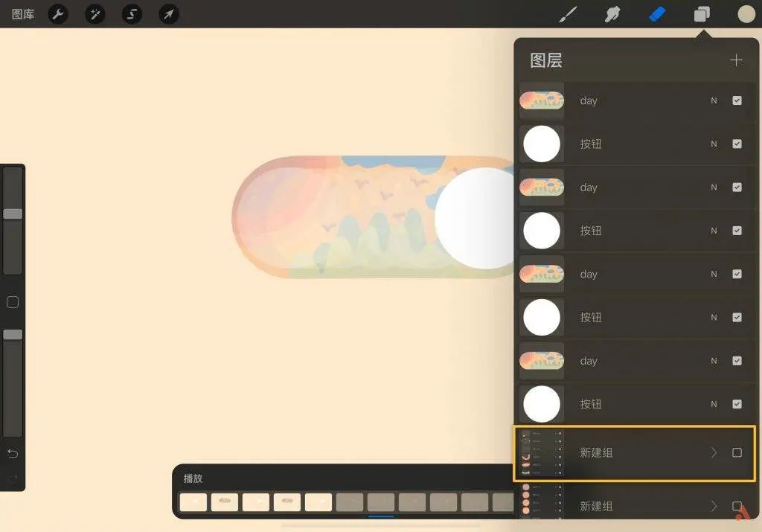Uncheck visibility of second 按钮 layer from top
The image size is (762, 532).
click(737, 231)
